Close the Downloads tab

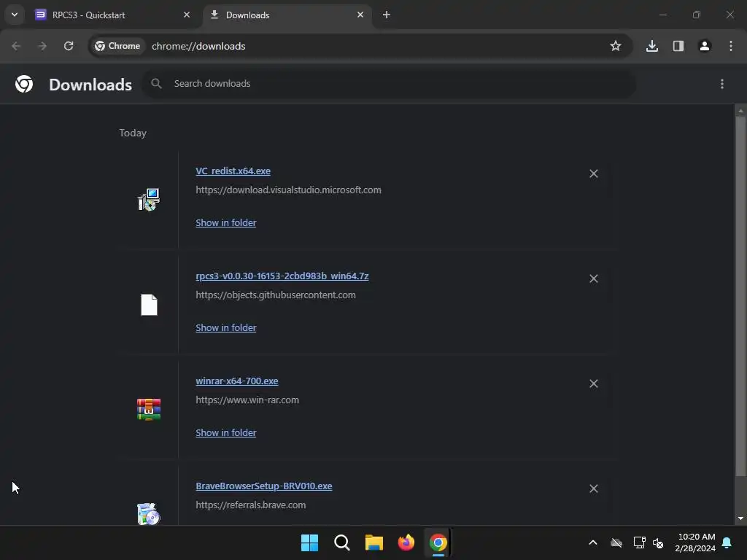click(360, 15)
